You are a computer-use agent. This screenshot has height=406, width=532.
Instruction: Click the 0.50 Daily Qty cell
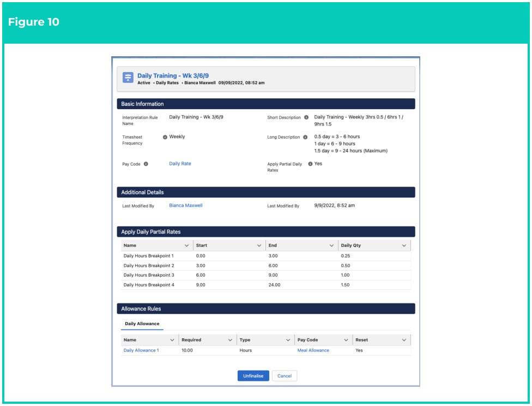click(x=346, y=266)
